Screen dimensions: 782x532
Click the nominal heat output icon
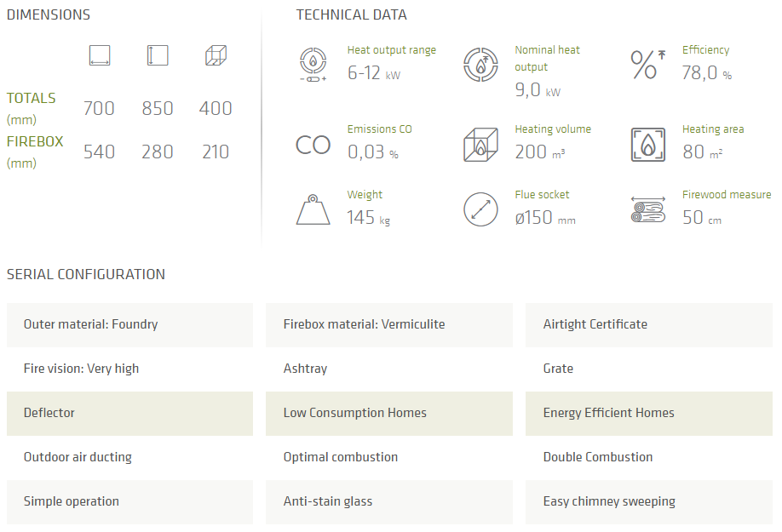480,65
